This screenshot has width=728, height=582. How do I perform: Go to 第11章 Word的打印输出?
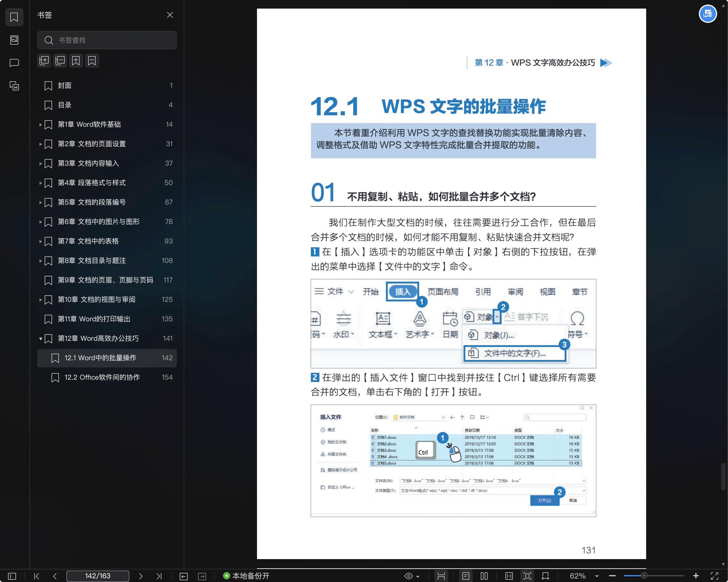107,319
